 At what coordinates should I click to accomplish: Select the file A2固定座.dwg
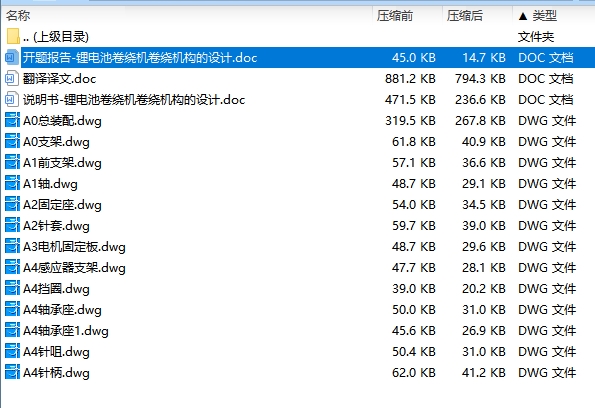tap(62, 205)
